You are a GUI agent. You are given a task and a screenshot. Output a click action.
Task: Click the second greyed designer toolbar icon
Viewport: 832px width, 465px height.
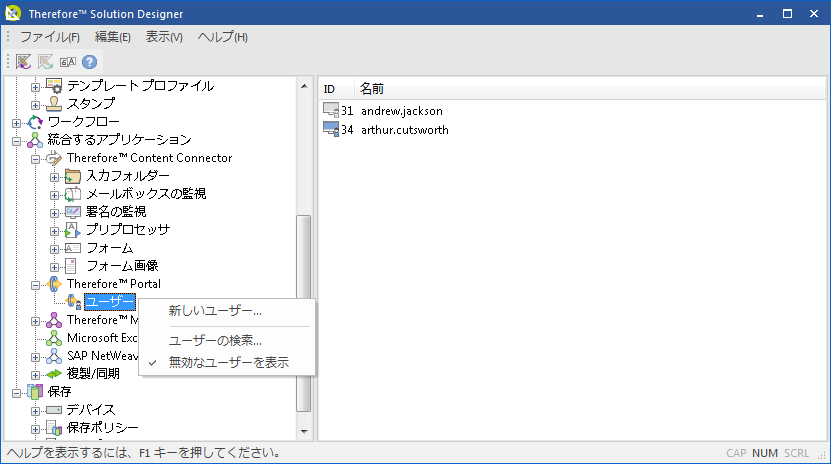coord(45,62)
